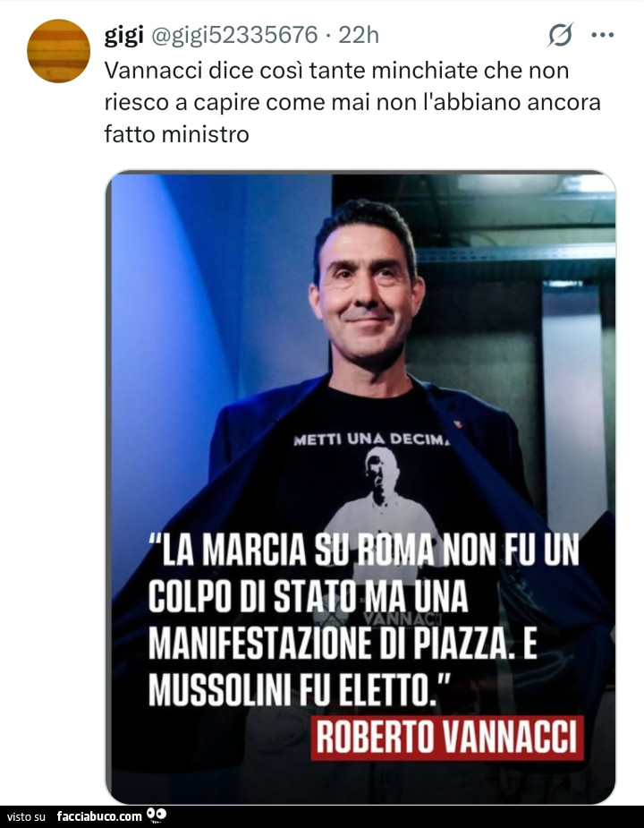
Task: Click the METTI UNA DECIMA shirt text
Action: 372,439
